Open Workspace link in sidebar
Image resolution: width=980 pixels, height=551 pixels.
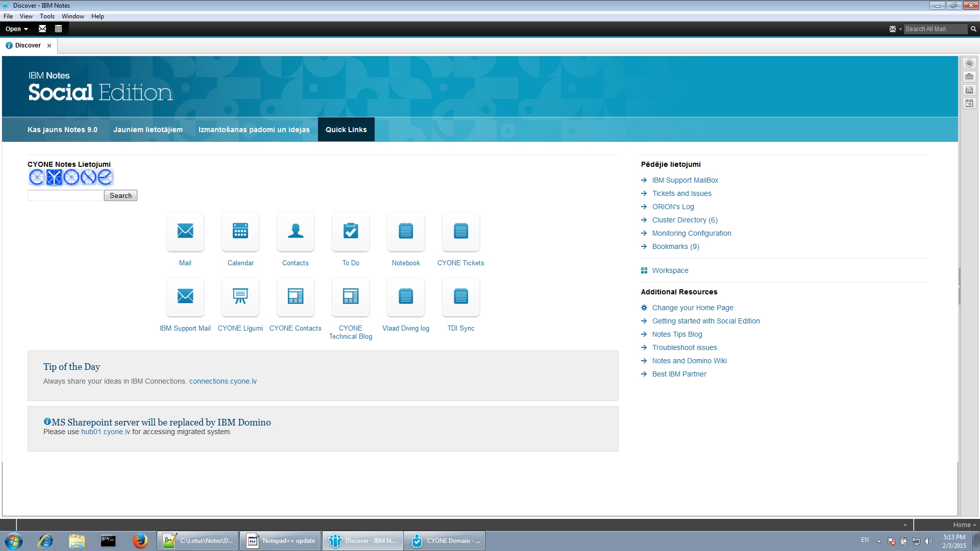[x=670, y=270]
